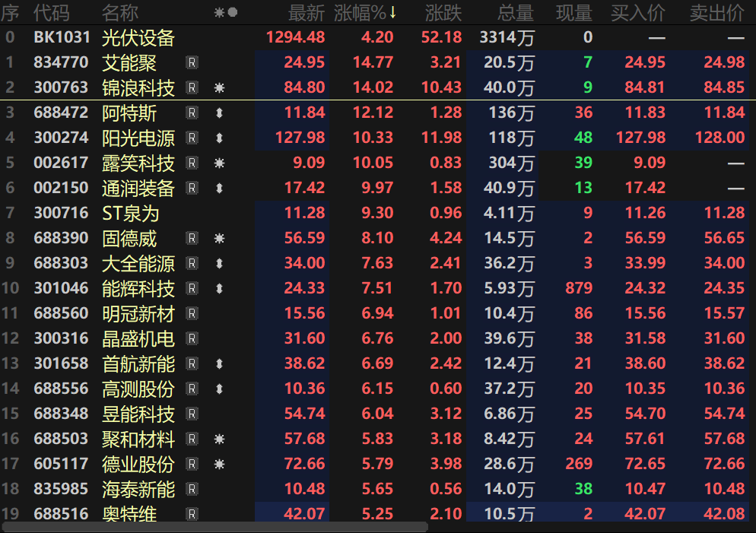Screen dimensions: 756x533
Task: Sort by the 买入价 column header
Action: [638, 13]
